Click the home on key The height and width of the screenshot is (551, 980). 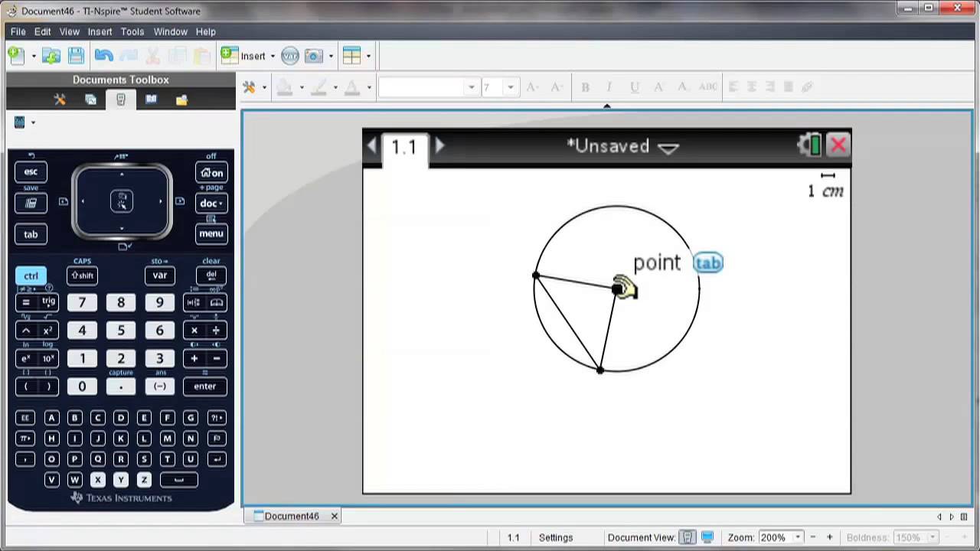point(211,172)
